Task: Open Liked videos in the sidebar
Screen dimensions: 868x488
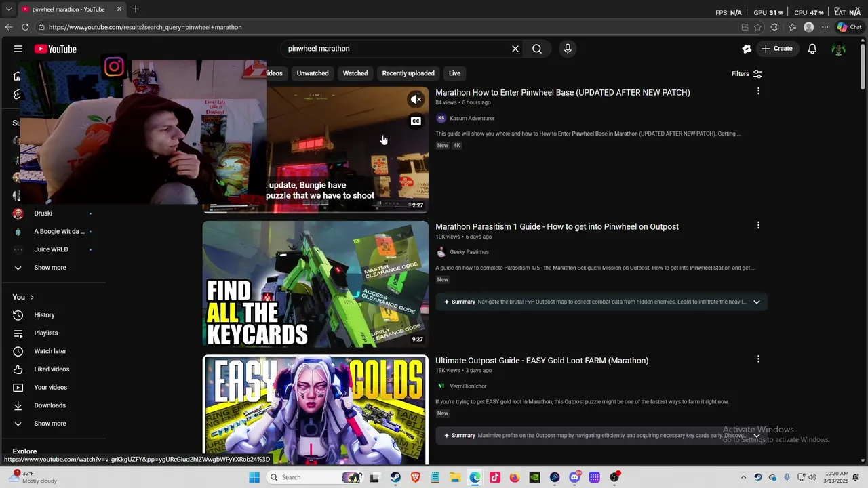Action: [x=53, y=369]
